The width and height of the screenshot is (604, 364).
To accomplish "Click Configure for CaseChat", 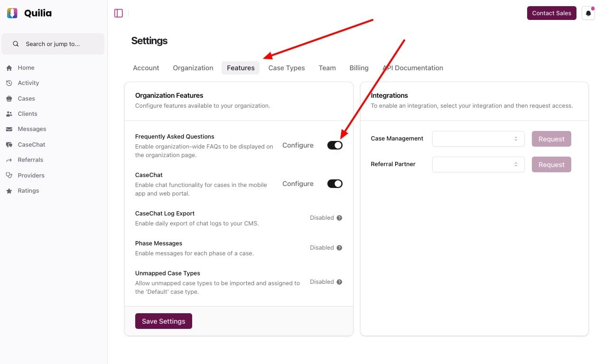I will point(298,184).
